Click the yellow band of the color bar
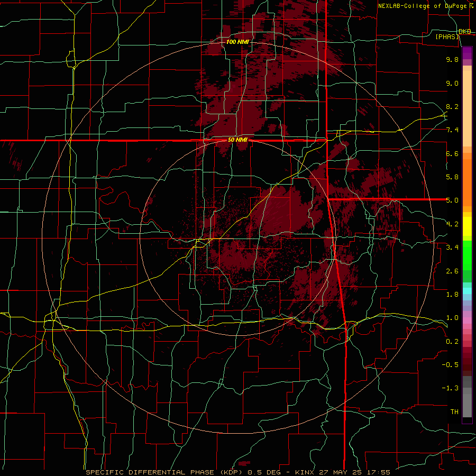 tap(467, 226)
